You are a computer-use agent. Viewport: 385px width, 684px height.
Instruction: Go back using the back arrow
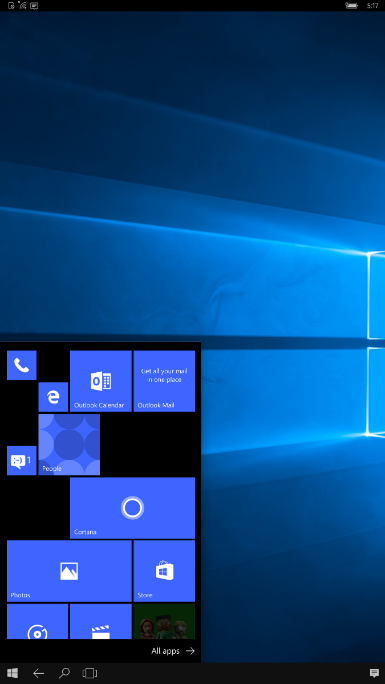[38, 673]
